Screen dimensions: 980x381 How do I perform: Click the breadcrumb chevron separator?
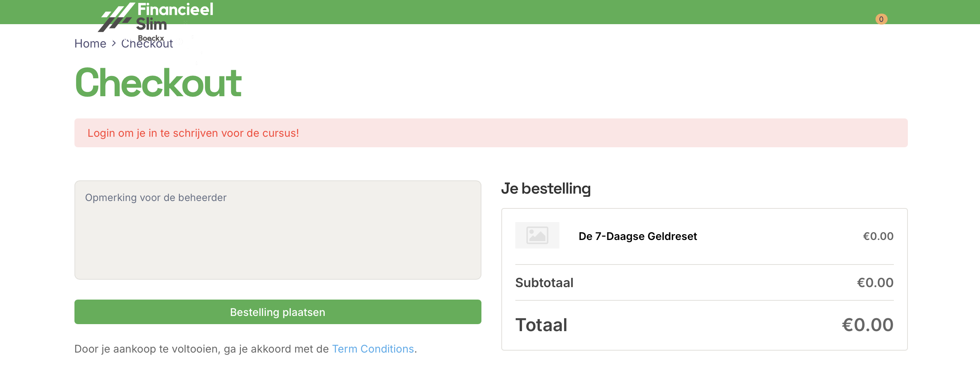[x=114, y=43]
